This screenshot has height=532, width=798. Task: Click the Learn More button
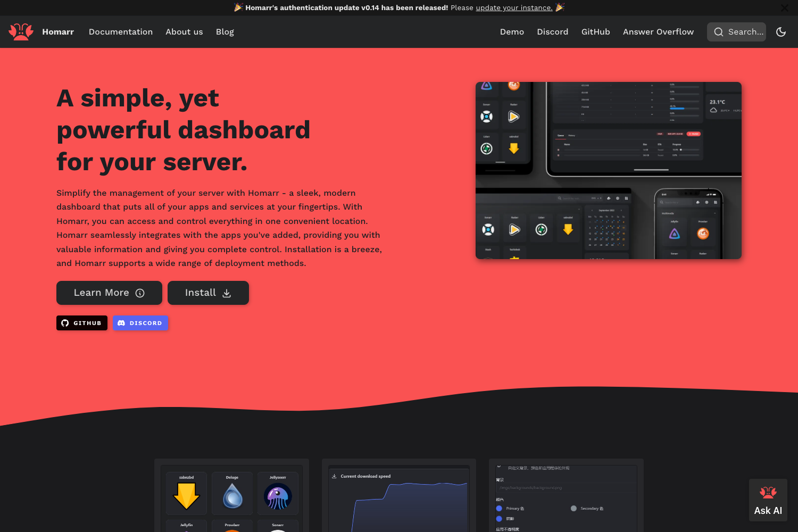(x=109, y=293)
